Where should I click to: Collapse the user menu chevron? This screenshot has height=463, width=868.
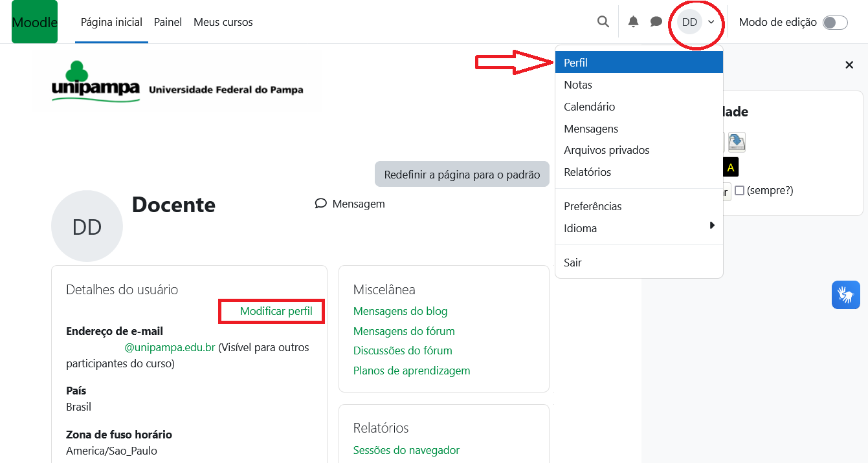[x=711, y=23]
